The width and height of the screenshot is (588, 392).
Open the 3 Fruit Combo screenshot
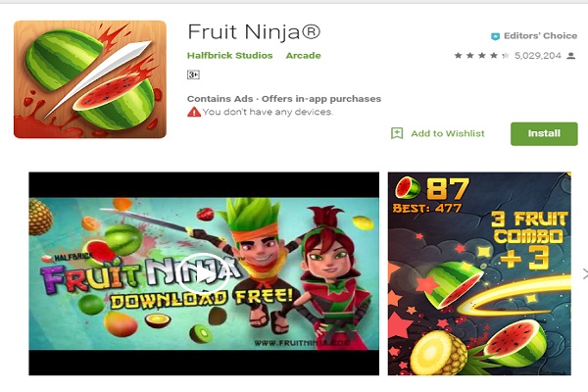pos(479,273)
